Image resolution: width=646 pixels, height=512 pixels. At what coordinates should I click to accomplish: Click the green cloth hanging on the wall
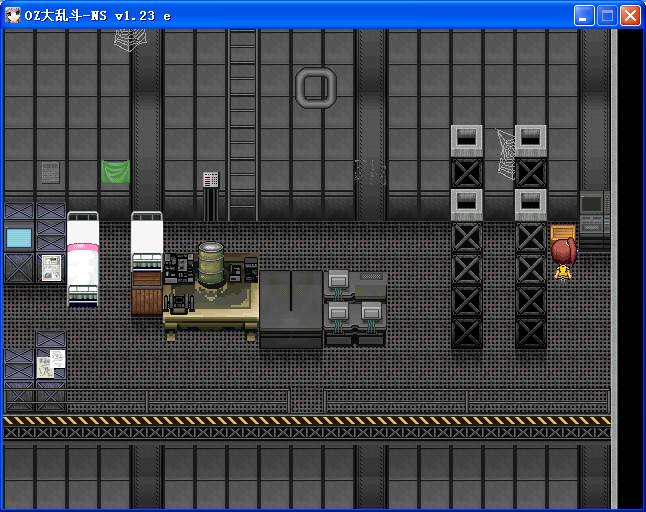click(116, 172)
